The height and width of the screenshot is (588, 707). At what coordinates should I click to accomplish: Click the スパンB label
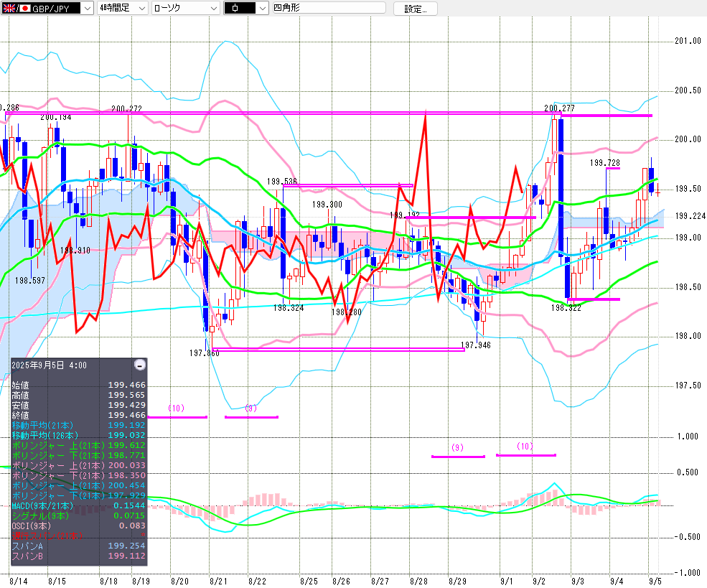tap(27, 556)
